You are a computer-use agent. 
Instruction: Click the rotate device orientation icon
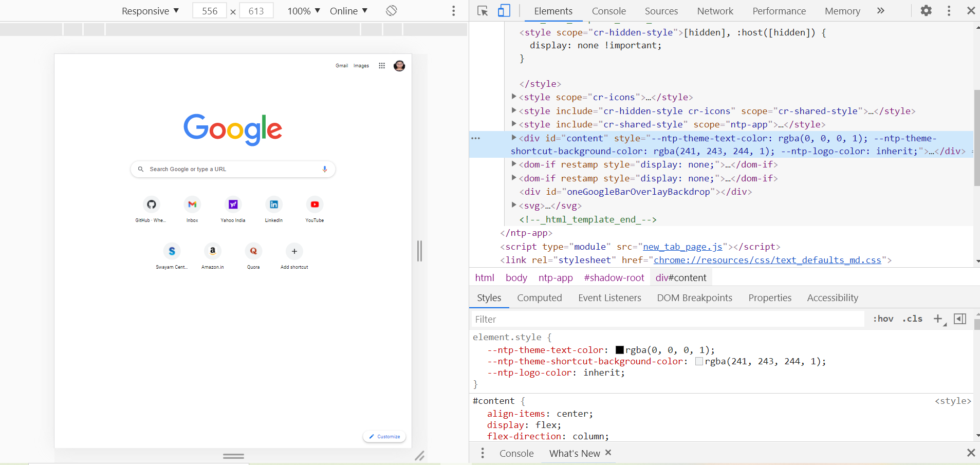(x=392, y=11)
